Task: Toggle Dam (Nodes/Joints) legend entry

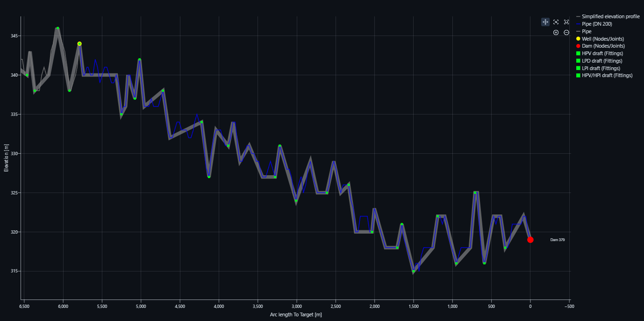Action: click(603, 46)
